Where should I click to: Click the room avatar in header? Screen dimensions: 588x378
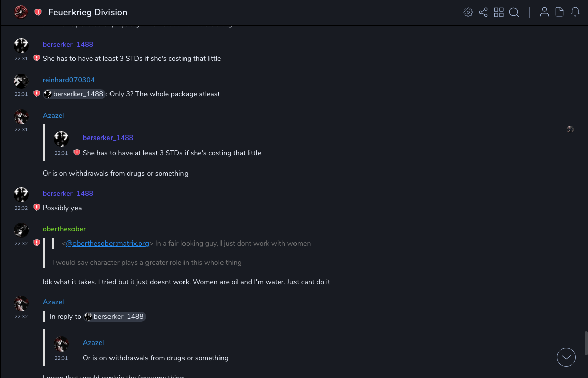tap(21, 12)
